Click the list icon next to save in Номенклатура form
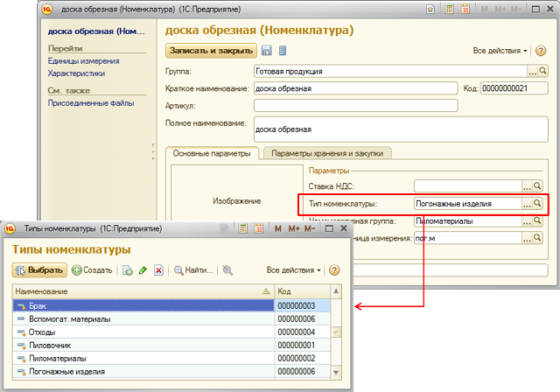Image resolution: width=560 pixels, height=392 pixels. [x=283, y=51]
